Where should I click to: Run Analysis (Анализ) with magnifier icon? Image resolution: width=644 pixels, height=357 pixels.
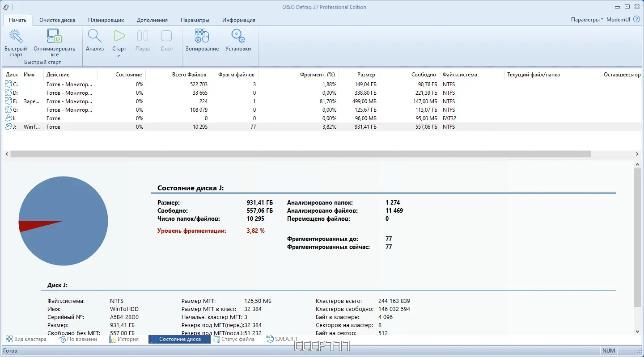tap(95, 36)
